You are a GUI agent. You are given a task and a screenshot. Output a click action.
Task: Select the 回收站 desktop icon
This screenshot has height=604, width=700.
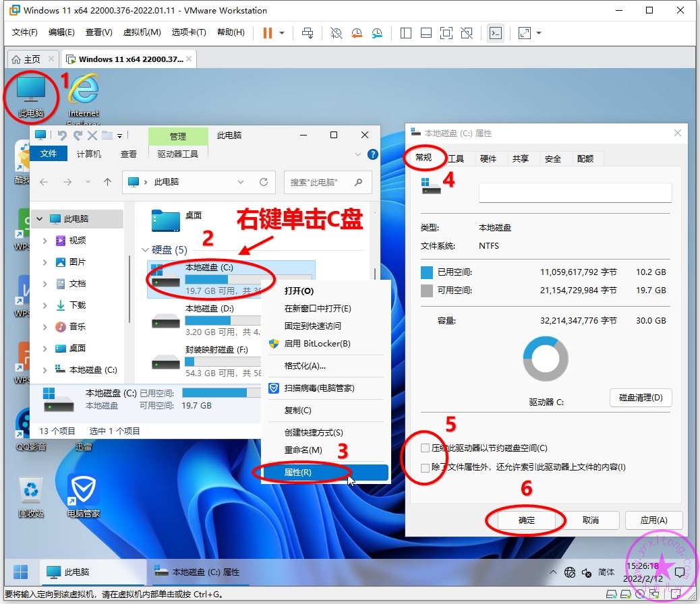31,497
